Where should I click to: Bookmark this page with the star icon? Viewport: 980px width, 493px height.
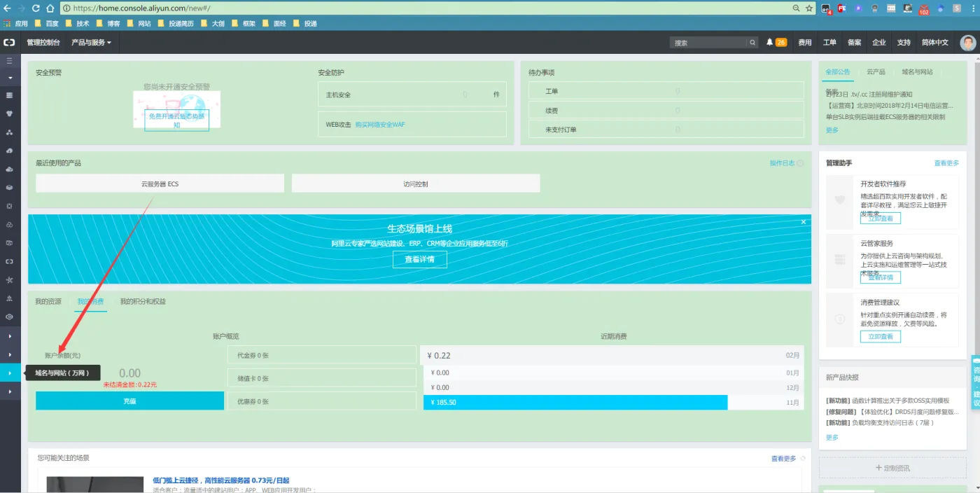coord(809,8)
